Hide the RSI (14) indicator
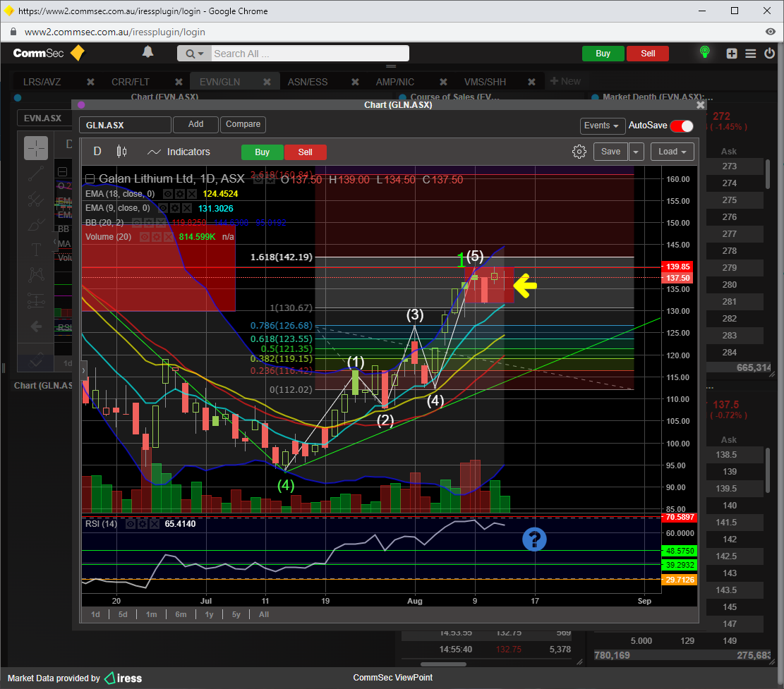This screenshot has width=784, height=689. (x=131, y=523)
